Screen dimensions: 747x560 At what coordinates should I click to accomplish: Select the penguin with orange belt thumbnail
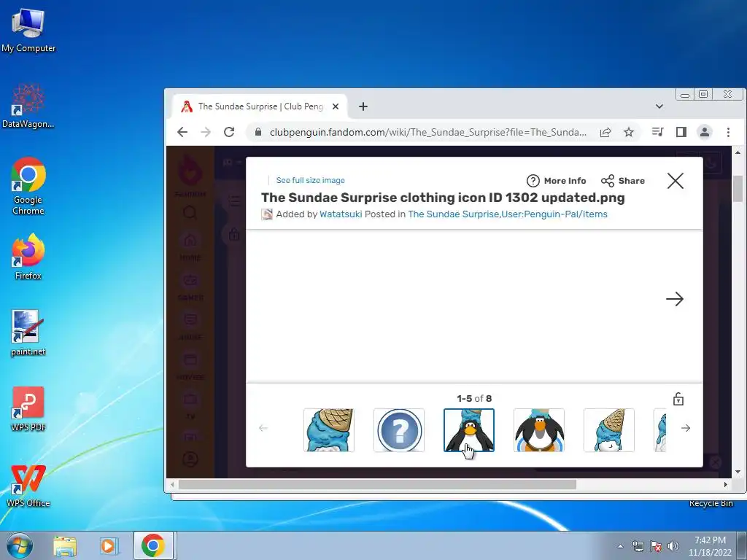[x=539, y=430]
